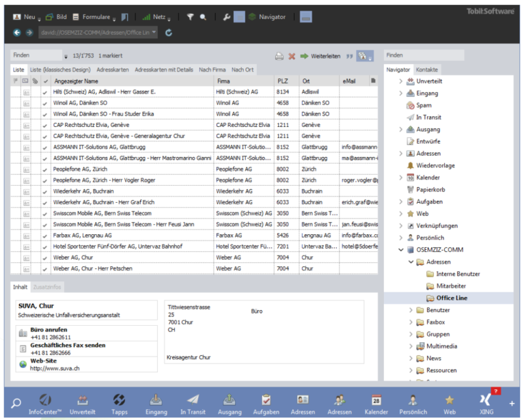
Task: Switch to the Nach Firma tab
Action: pos(212,70)
